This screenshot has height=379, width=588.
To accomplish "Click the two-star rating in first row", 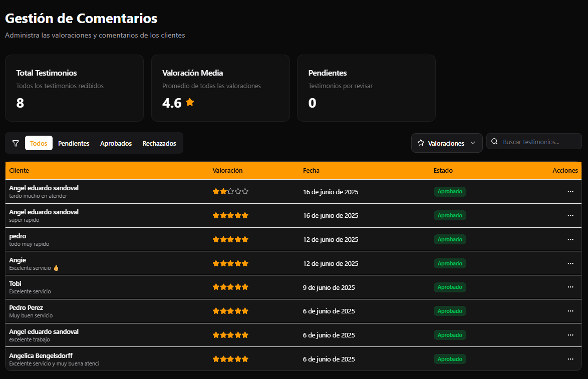I will click(x=230, y=191).
